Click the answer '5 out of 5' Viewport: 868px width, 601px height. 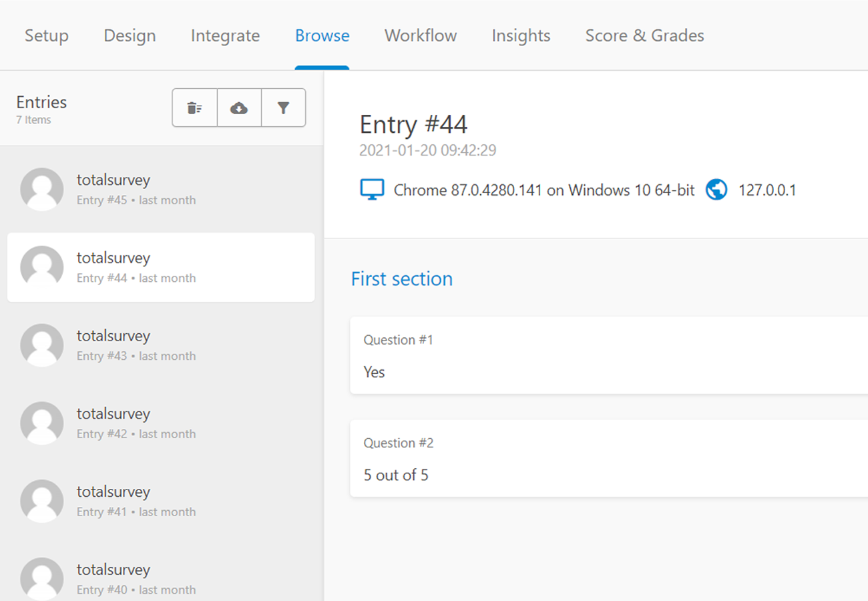pyautogui.click(x=396, y=475)
